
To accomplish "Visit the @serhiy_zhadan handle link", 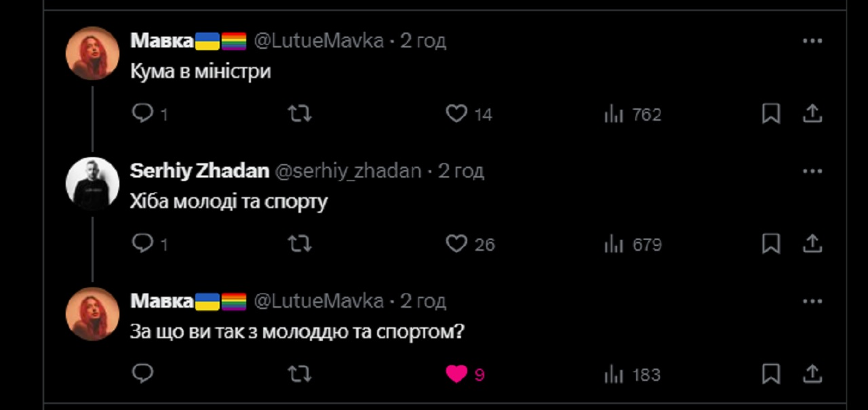I will pyautogui.click(x=348, y=171).
